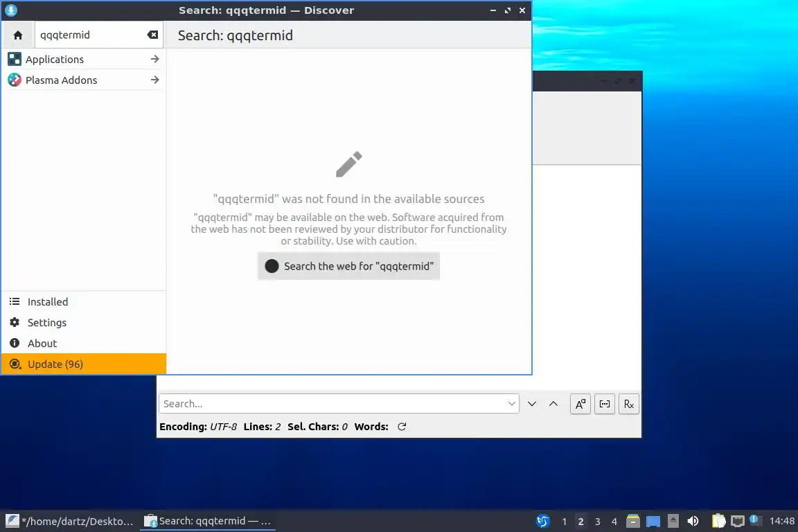The width and height of the screenshot is (798, 532).
Task: Open the Installed list
Action: click(x=84, y=302)
